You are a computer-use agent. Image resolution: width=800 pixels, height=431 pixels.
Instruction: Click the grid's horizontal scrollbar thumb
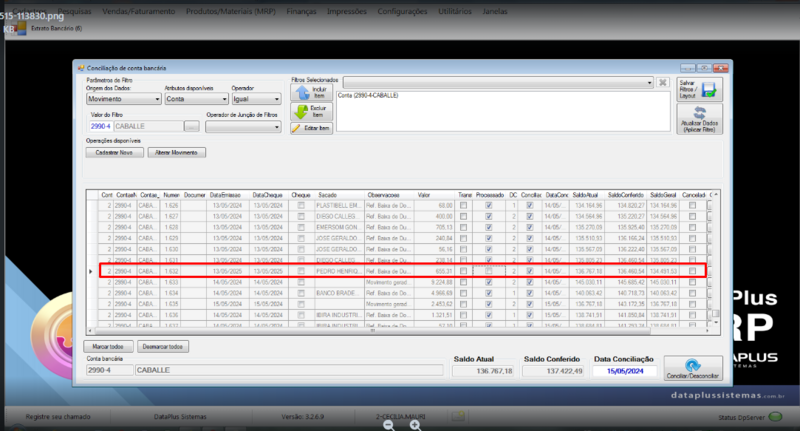click(x=371, y=331)
